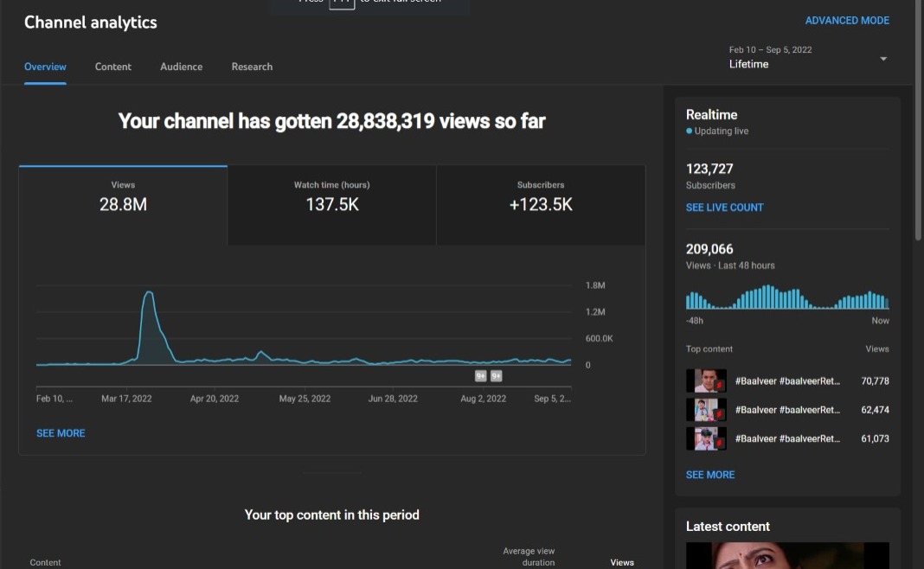
Task: Click the Apr 20, 2022 axis label
Action: point(214,399)
